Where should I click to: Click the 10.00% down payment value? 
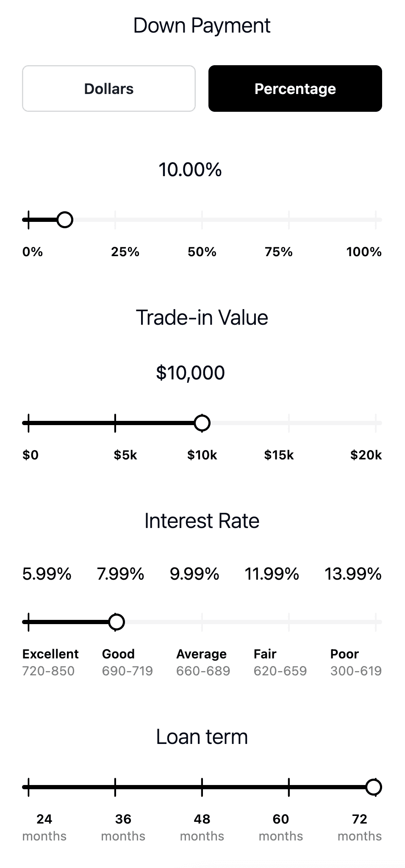(190, 169)
